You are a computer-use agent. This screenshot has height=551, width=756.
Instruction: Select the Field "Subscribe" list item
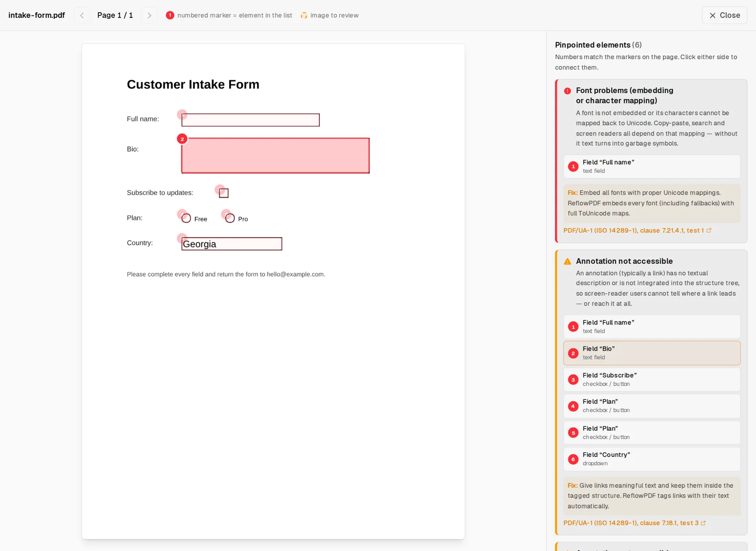tap(652, 379)
